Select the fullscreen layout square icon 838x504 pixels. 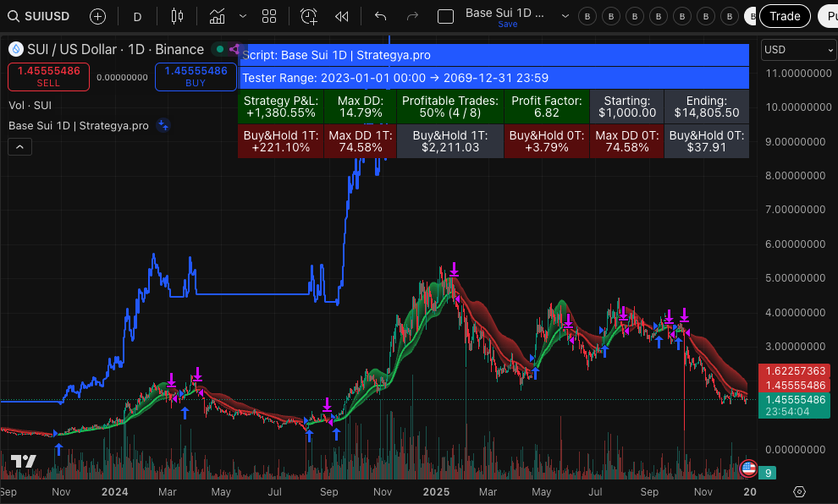click(445, 17)
